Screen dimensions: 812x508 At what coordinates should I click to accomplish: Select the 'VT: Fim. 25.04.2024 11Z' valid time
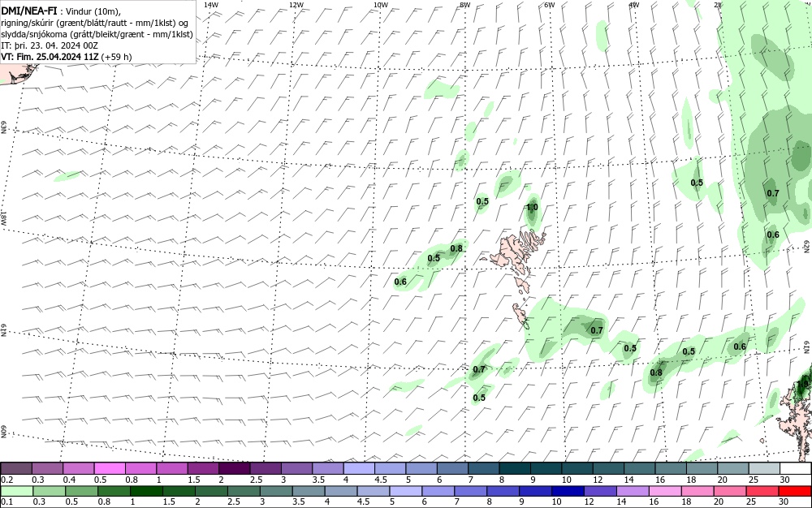pos(50,56)
